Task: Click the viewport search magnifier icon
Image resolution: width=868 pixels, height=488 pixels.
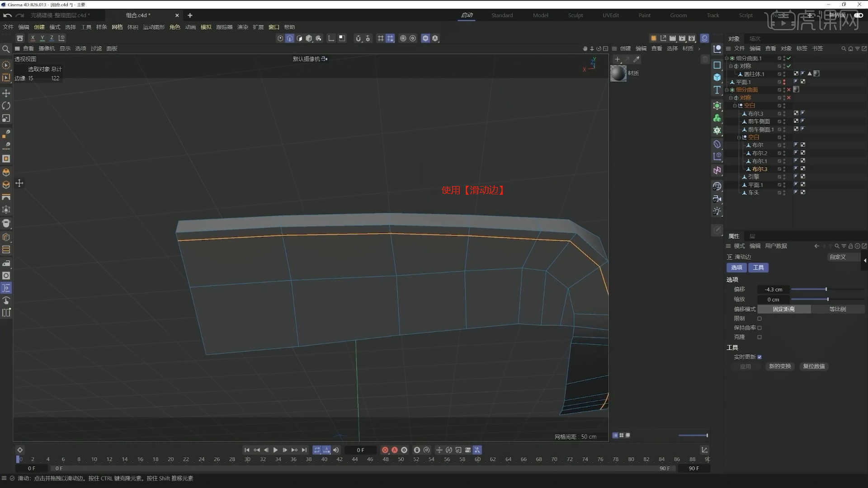Action: point(6,49)
